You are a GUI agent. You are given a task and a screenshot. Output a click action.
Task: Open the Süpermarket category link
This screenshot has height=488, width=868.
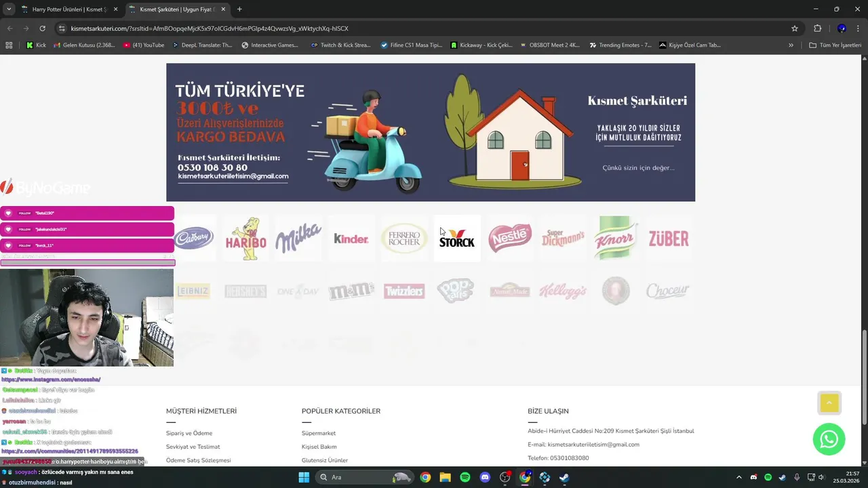pyautogui.click(x=319, y=433)
